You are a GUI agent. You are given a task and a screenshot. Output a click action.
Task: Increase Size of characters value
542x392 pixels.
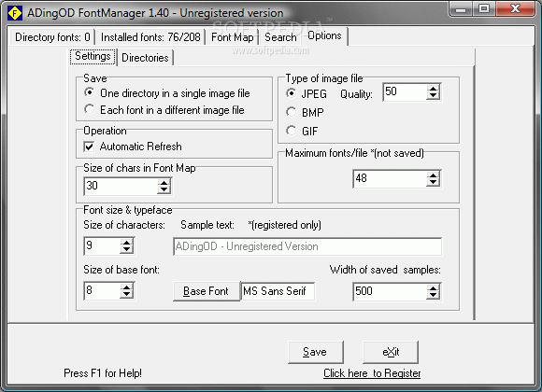pos(127,243)
